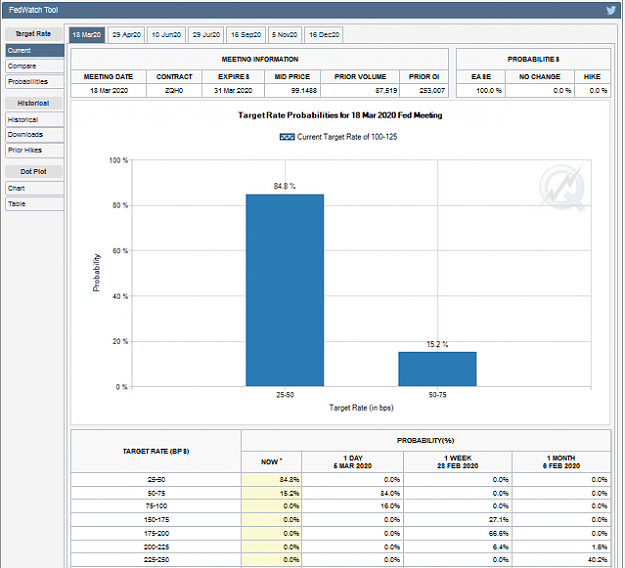Open the 5 Nov20 meeting tab

[285, 35]
